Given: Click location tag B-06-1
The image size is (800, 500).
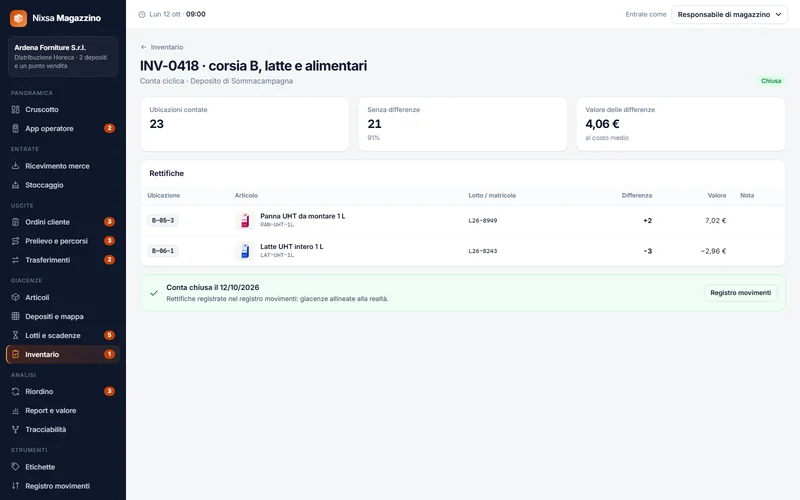Looking at the screenshot, I should [x=163, y=251].
